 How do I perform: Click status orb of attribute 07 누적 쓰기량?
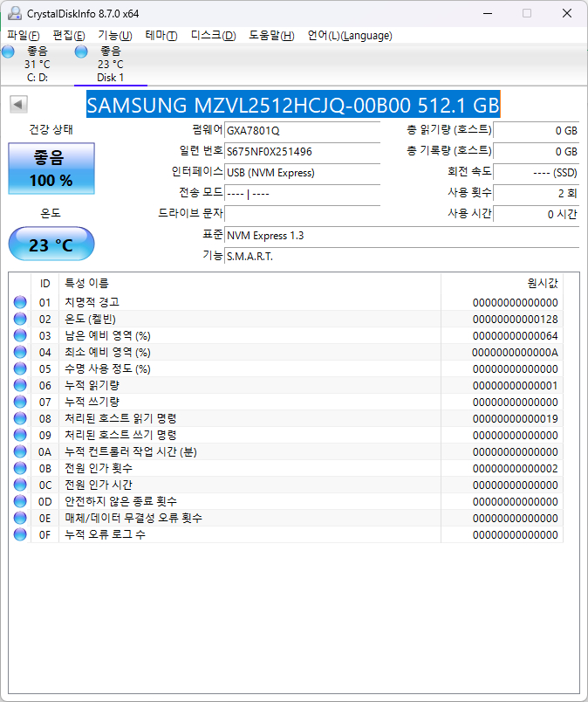click(x=20, y=402)
